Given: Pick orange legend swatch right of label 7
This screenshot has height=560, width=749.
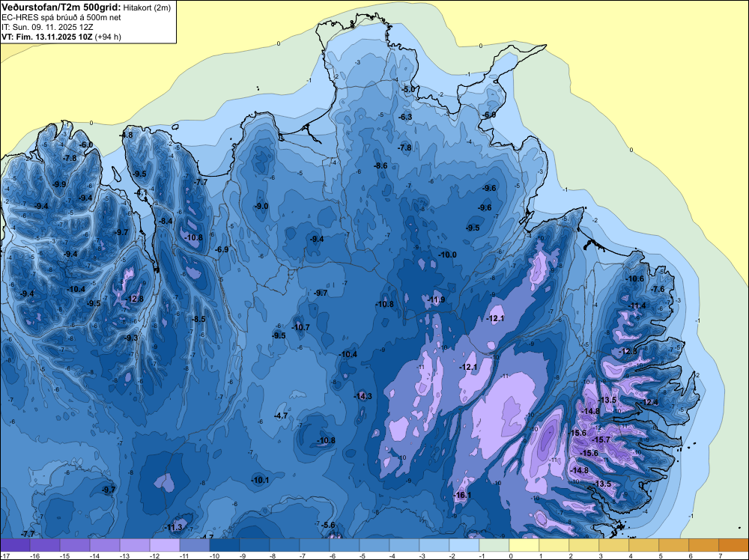Looking at the screenshot, I should click(734, 545).
